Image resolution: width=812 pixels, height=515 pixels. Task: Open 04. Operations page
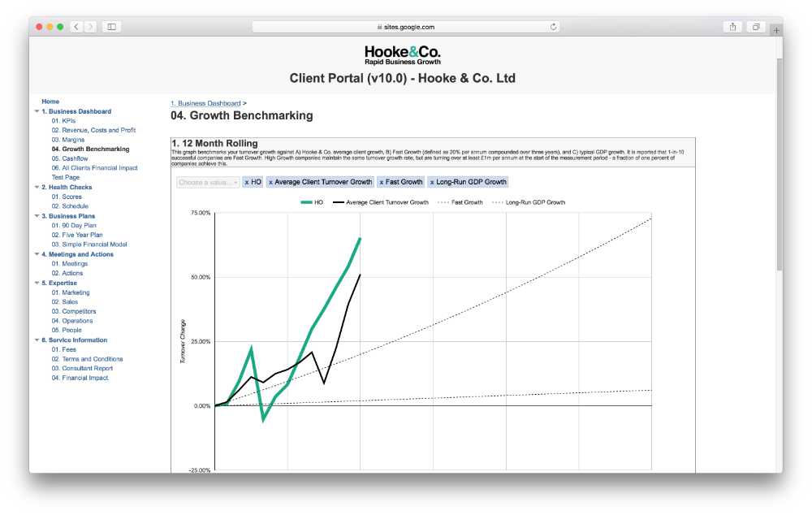coord(72,321)
